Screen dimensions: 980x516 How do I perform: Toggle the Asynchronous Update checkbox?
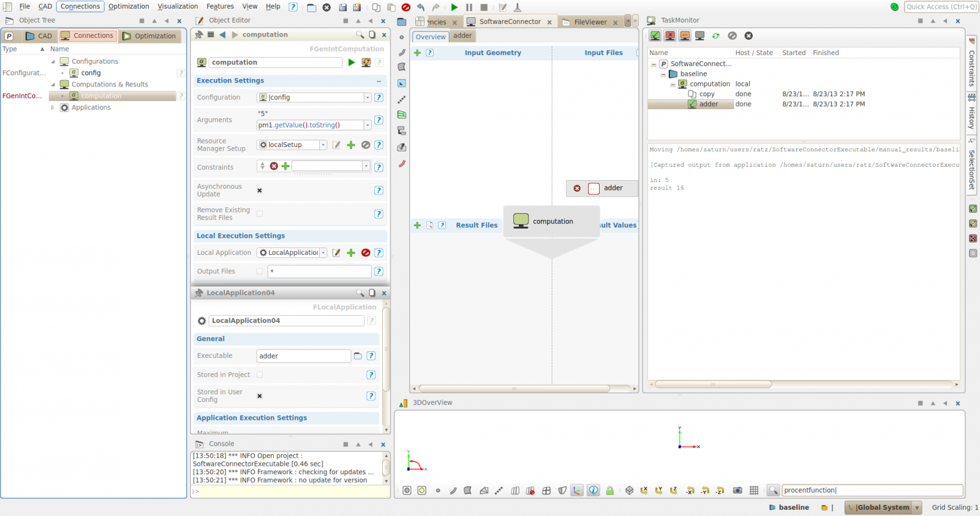tap(260, 191)
